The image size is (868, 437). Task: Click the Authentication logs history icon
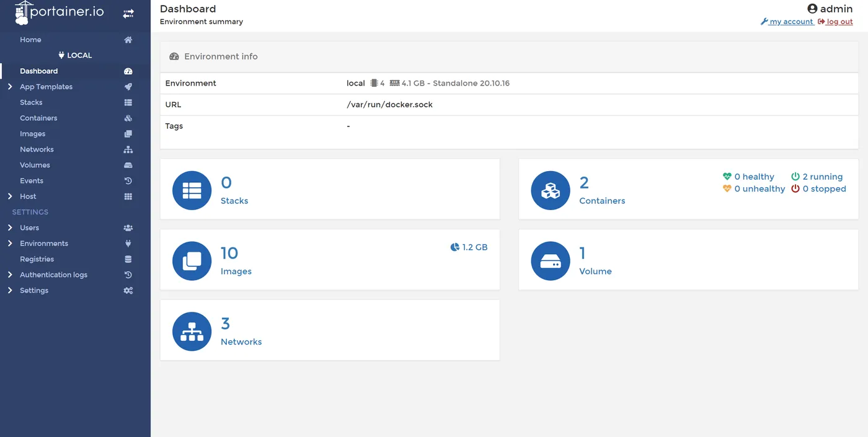pos(128,275)
